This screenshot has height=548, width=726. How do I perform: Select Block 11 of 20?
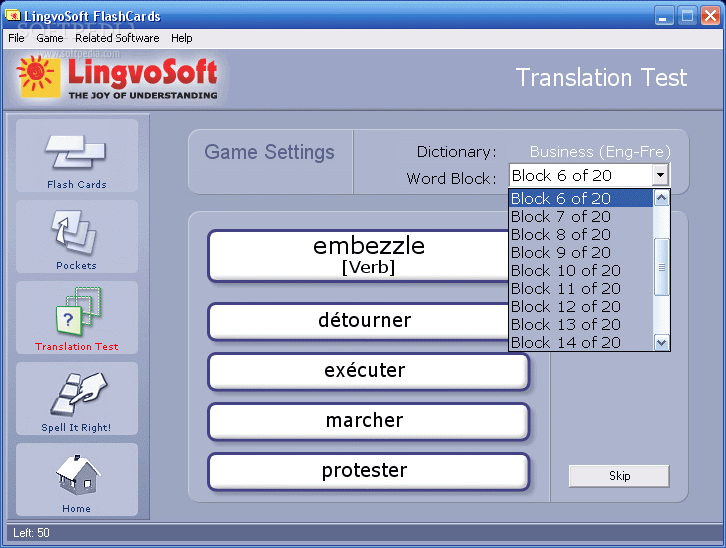tap(581, 289)
